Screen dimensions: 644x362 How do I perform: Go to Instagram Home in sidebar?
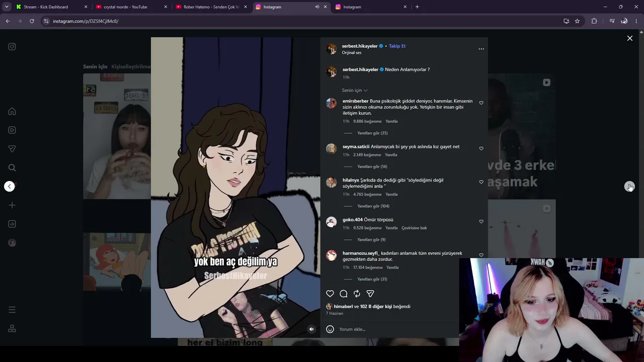(12, 112)
